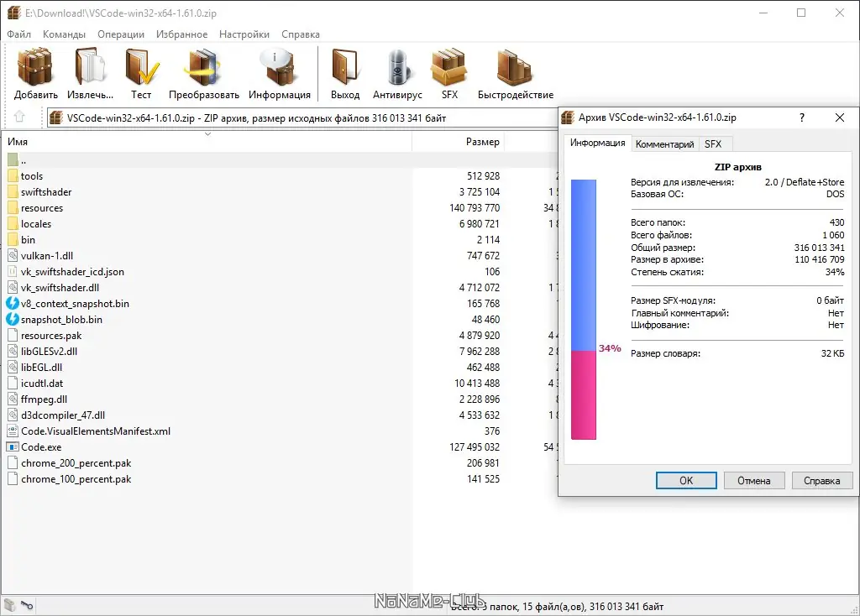This screenshot has height=616, width=860.
Task: Sort file list by Размер column
Action: pos(458,141)
